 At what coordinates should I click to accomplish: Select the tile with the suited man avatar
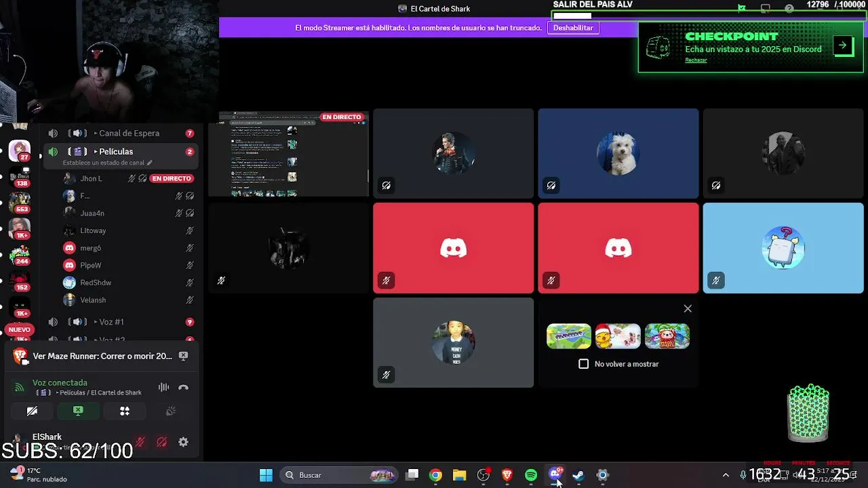coord(454,154)
